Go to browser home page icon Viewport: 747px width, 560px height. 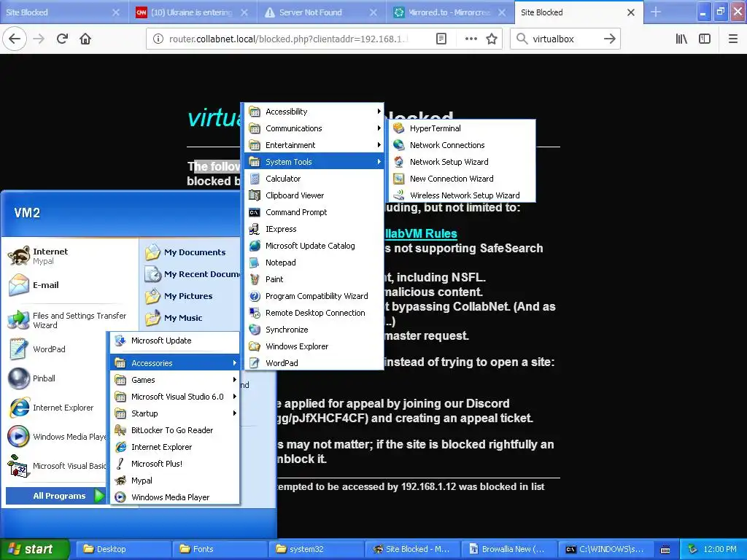[85, 39]
